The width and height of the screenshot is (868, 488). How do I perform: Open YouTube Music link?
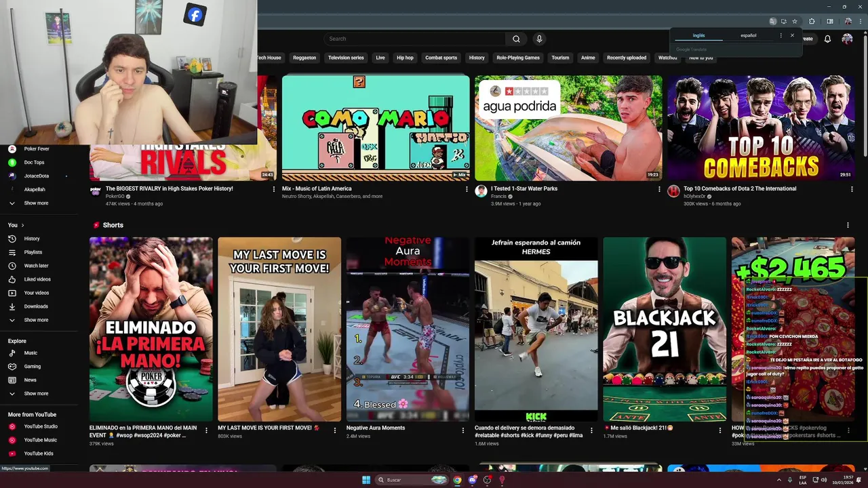click(x=41, y=440)
